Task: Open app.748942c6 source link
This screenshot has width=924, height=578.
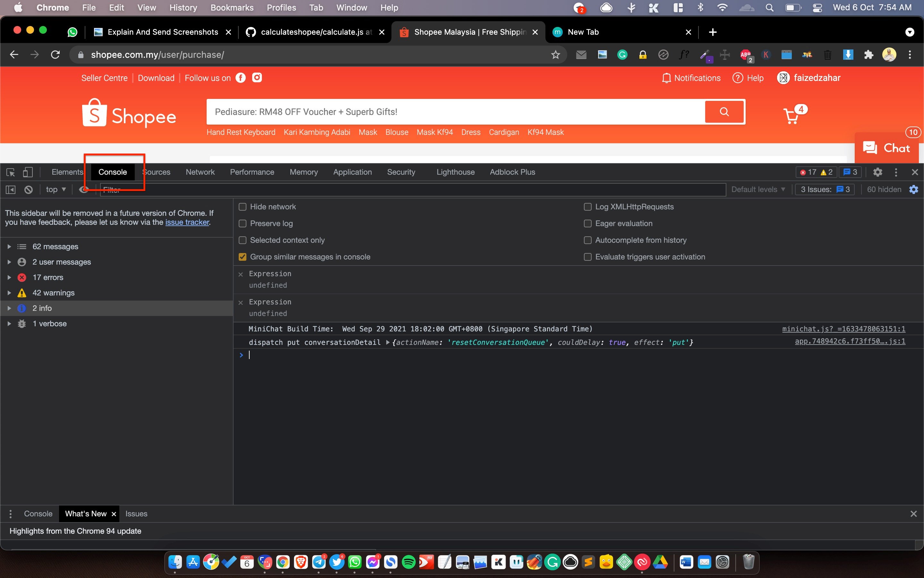Action: click(850, 341)
